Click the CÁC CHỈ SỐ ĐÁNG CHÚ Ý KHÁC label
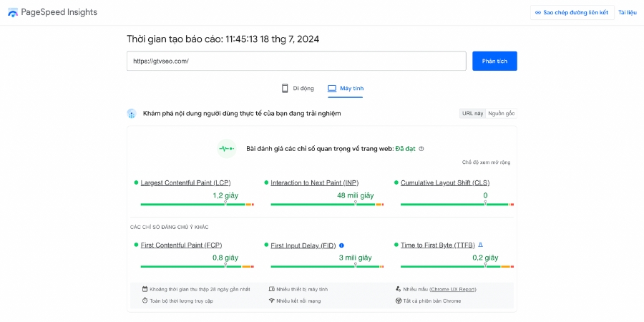Screen dimensions: 644x322 (x=169, y=227)
